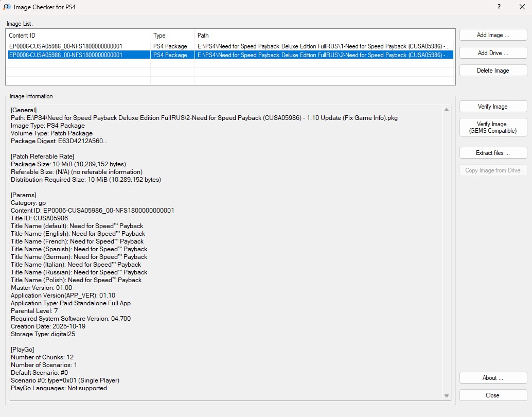Click the Add Image button
532x417 pixels.
click(x=493, y=35)
